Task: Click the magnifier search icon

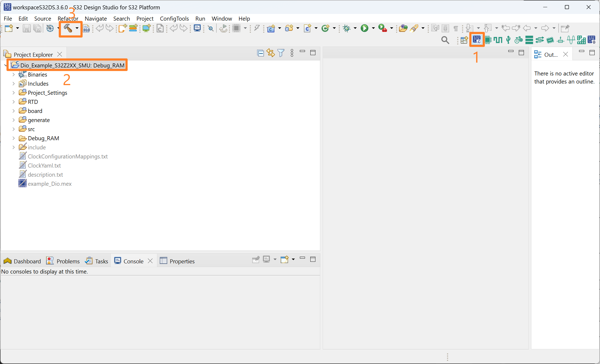Action: [x=445, y=40]
